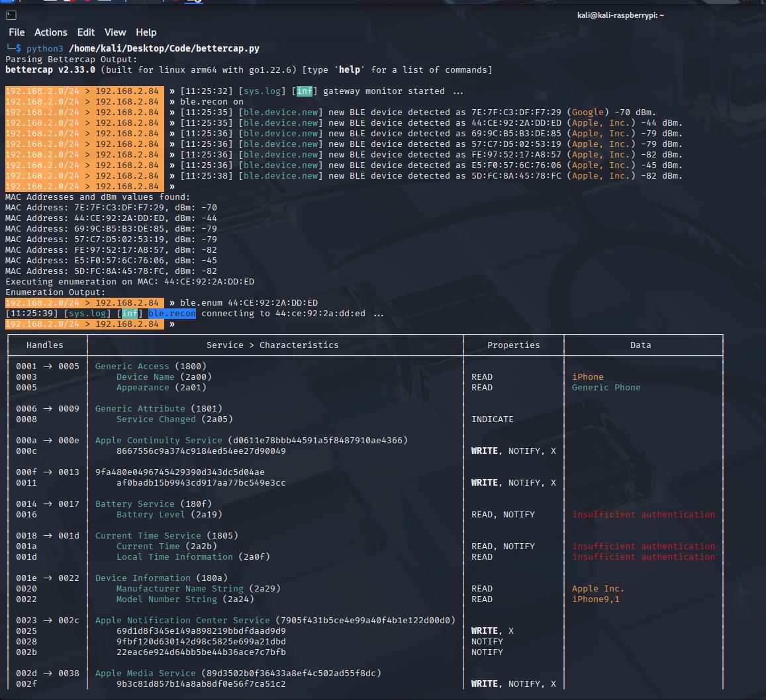
Task: Click the terminal window icon in title bar
Action: coord(11,16)
